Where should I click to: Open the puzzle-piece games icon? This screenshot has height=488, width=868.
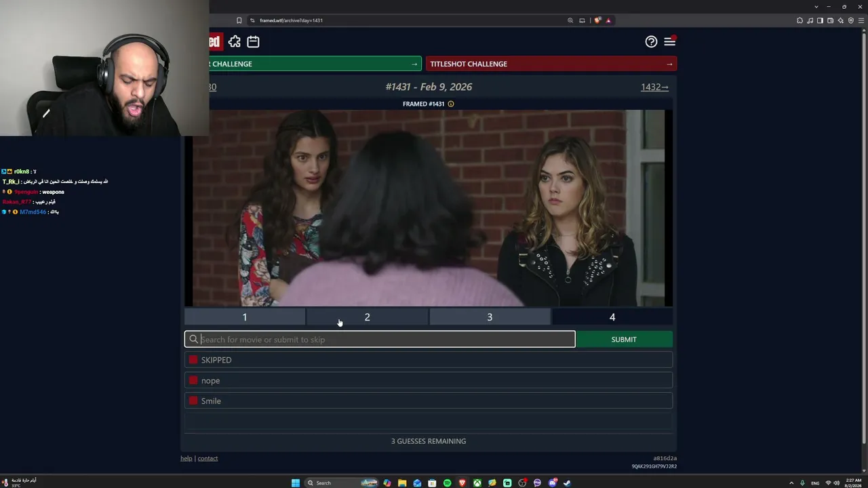[235, 42]
